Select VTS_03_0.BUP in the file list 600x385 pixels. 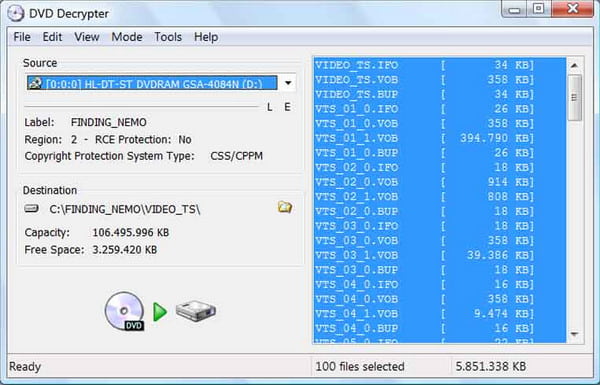point(440,270)
